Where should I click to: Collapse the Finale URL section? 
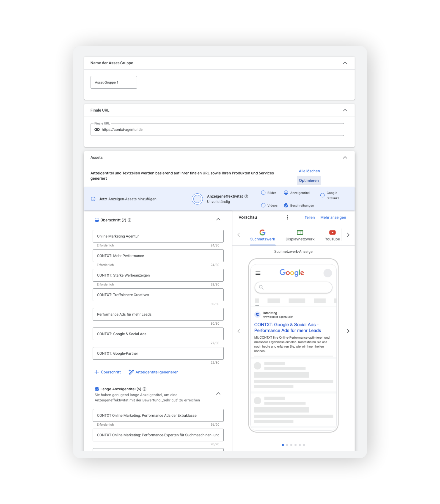tap(345, 110)
